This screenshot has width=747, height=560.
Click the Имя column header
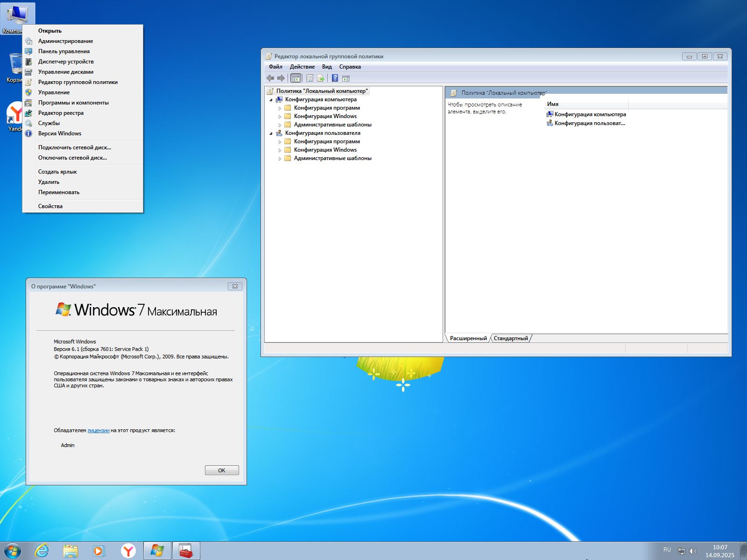(586, 104)
